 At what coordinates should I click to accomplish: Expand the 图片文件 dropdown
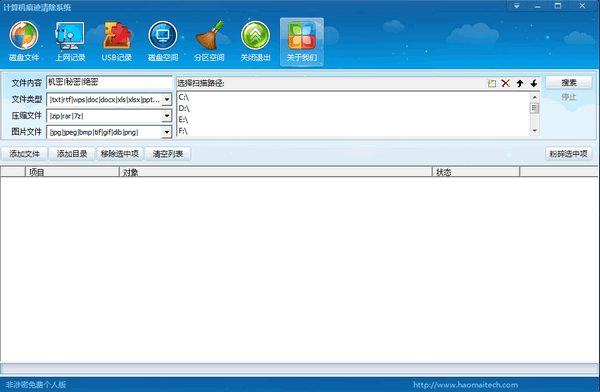pos(167,132)
